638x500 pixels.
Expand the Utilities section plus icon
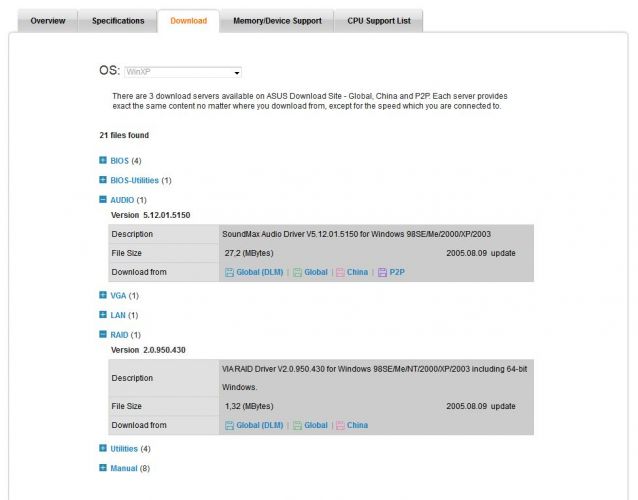point(103,448)
